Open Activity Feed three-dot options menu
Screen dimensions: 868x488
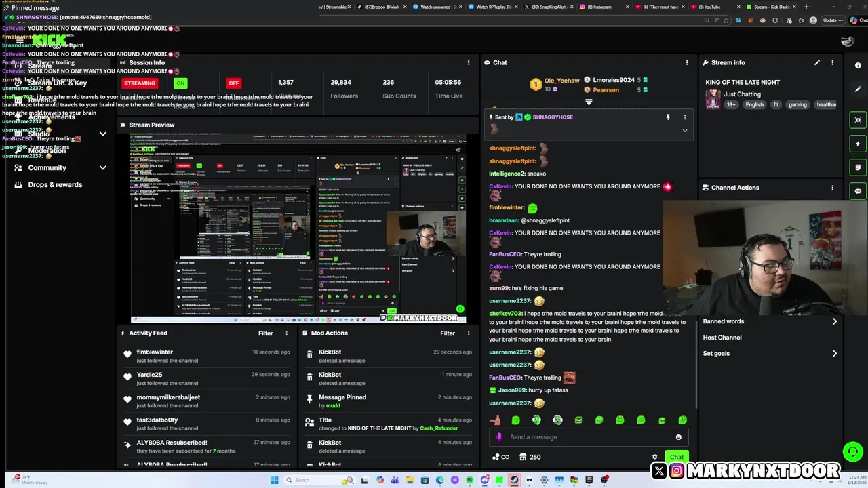[x=286, y=333]
